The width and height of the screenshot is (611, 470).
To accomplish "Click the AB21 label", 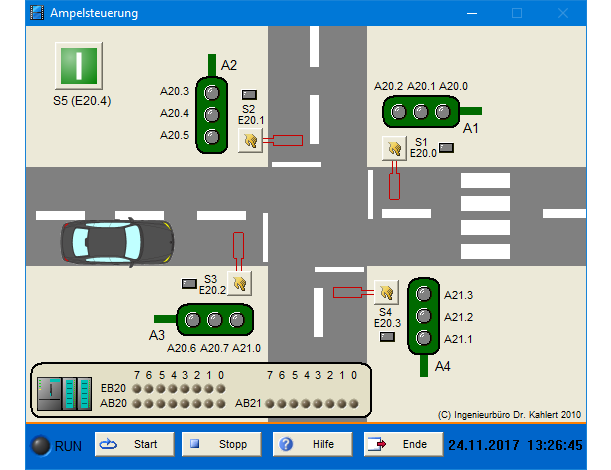I will (248, 403).
